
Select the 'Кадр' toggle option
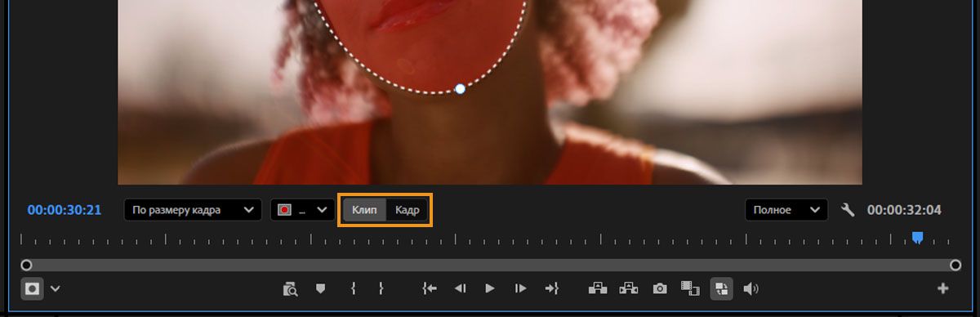click(x=407, y=210)
